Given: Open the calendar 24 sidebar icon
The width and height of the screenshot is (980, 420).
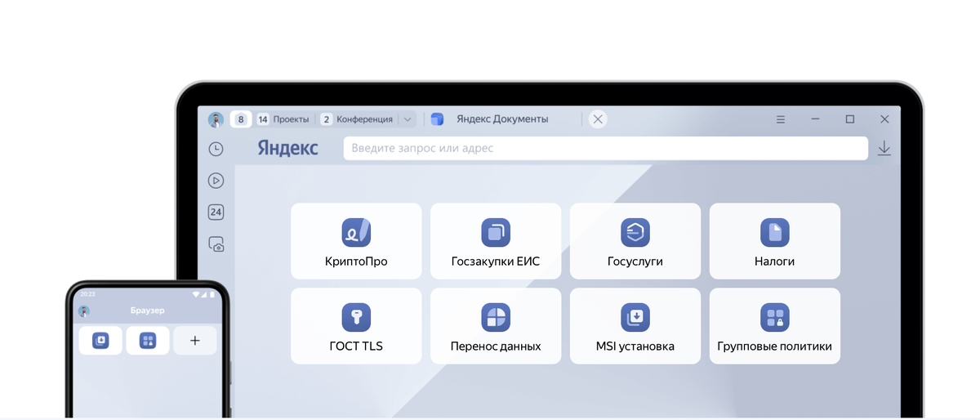Looking at the screenshot, I should coord(216,212).
